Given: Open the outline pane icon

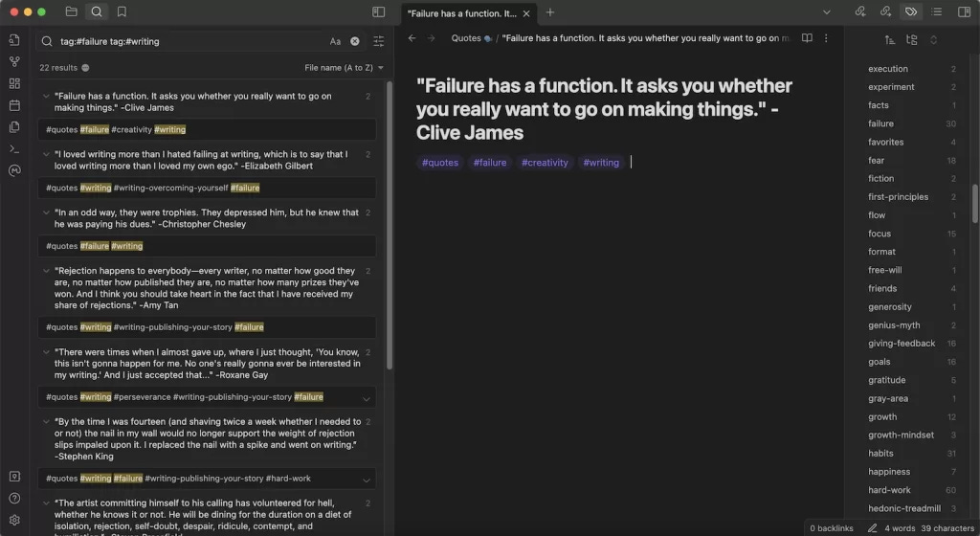Looking at the screenshot, I should (x=936, y=11).
